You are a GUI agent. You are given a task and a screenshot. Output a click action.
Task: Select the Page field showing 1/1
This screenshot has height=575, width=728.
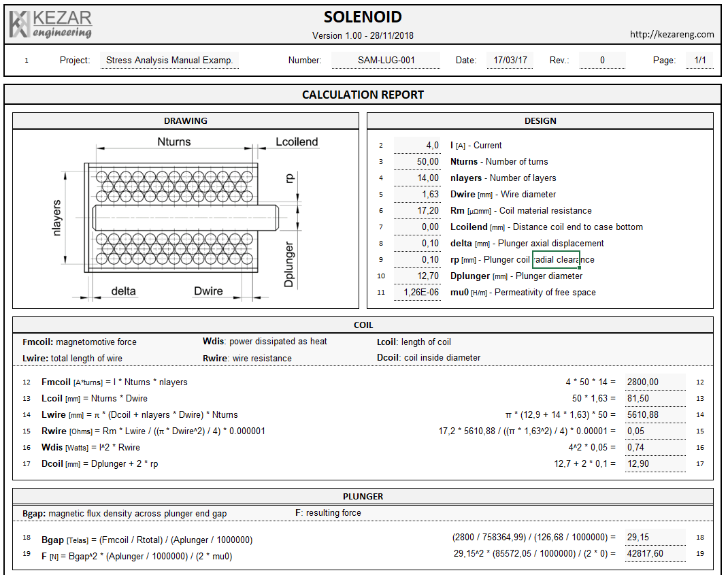click(699, 61)
